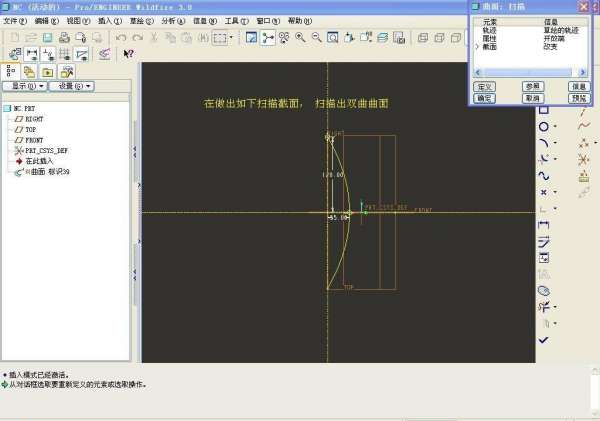
Task: Expand the Circle tool flyout arrow
Action: click(555, 127)
